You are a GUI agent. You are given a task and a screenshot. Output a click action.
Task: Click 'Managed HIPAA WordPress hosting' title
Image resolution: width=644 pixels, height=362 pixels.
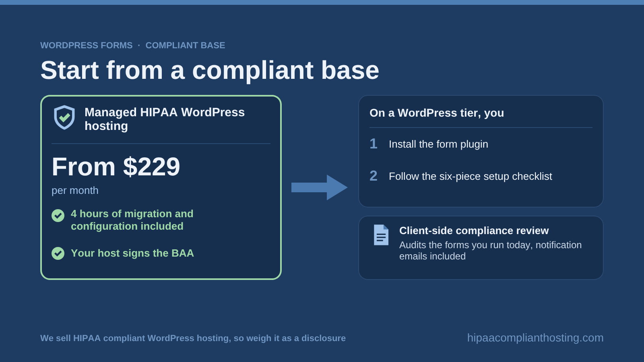tap(165, 119)
